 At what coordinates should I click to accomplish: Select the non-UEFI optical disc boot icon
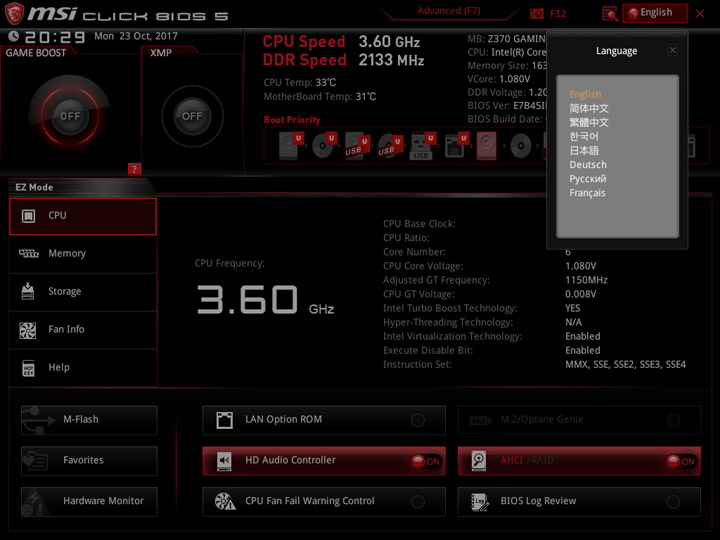click(521, 146)
